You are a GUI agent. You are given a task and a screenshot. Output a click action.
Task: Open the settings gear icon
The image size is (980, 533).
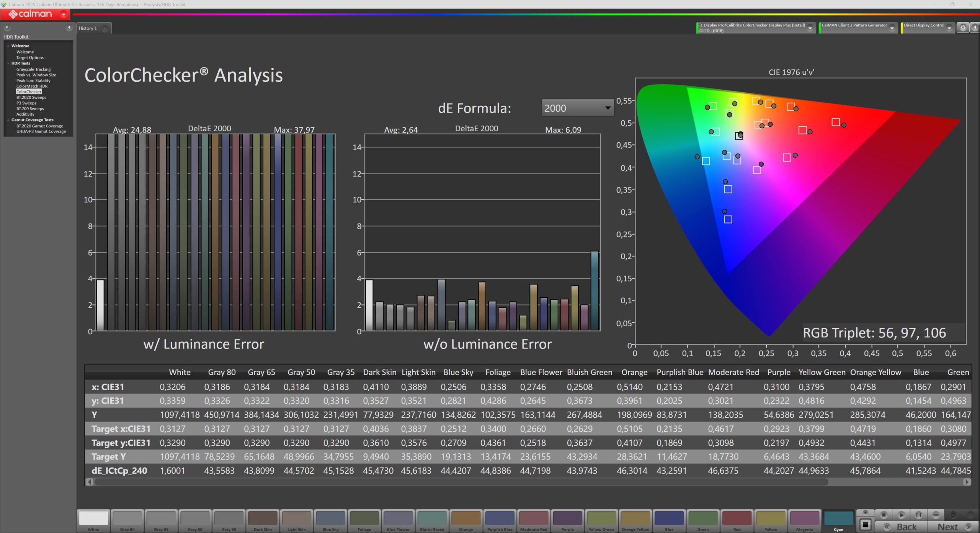point(963,28)
